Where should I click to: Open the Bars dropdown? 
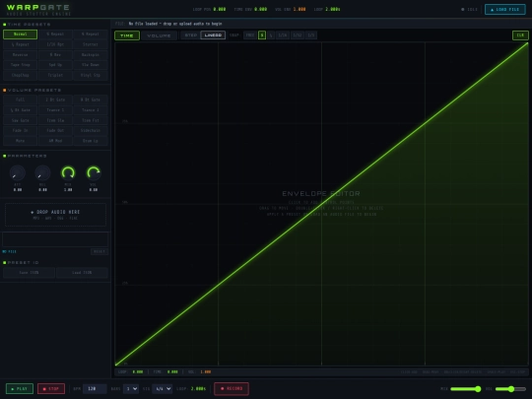pyautogui.click(x=131, y=388)
